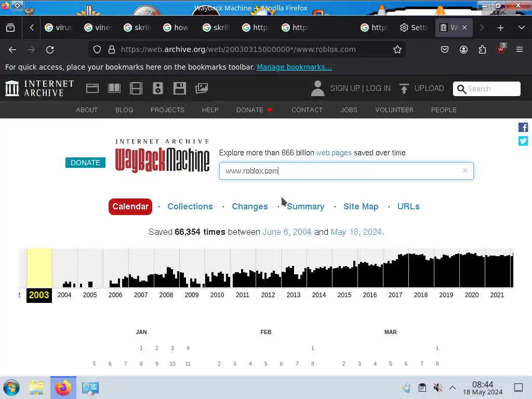Open the extensions puzzle icon
Viewport: 532px width, 399px height.
click(x=482, y=49)
